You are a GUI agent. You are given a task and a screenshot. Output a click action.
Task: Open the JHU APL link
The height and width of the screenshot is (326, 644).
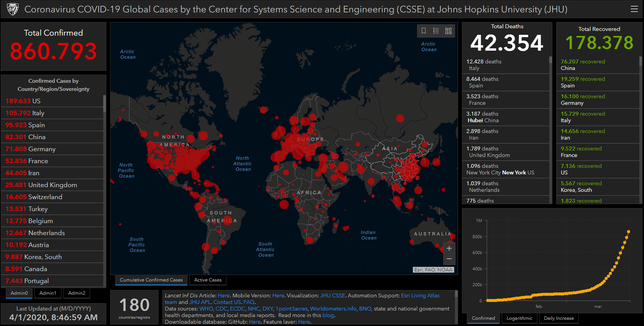pyautogui.click(x=200, y=302)
